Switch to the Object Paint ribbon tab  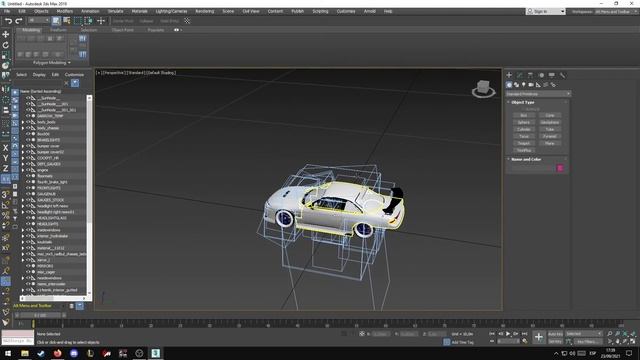pos(123,30)
